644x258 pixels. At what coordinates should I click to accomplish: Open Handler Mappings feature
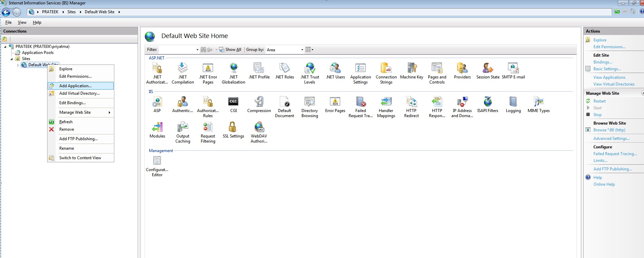pos(386,107)
